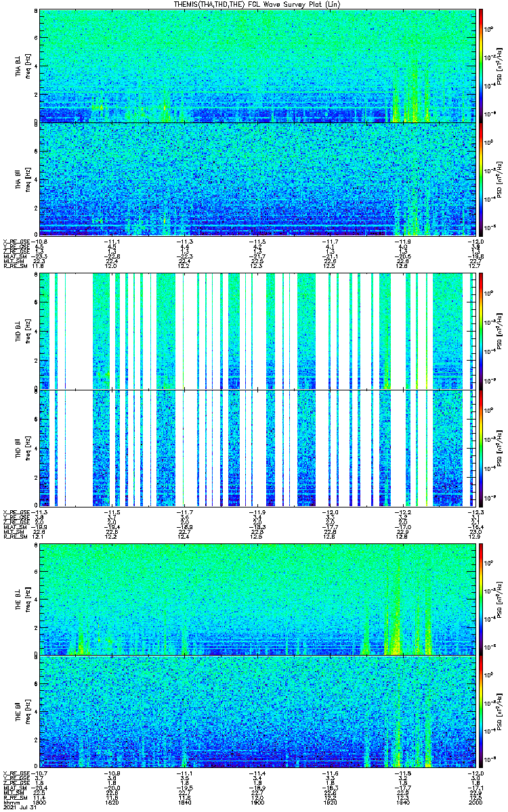Click the color bar beside THD B parallel panel
The height and width of the screenshot is (812, 508).
pos(482,447)
